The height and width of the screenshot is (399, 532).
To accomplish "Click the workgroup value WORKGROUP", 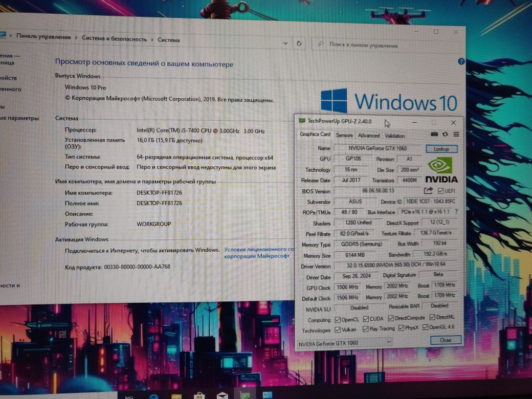I will coord(153,224).
